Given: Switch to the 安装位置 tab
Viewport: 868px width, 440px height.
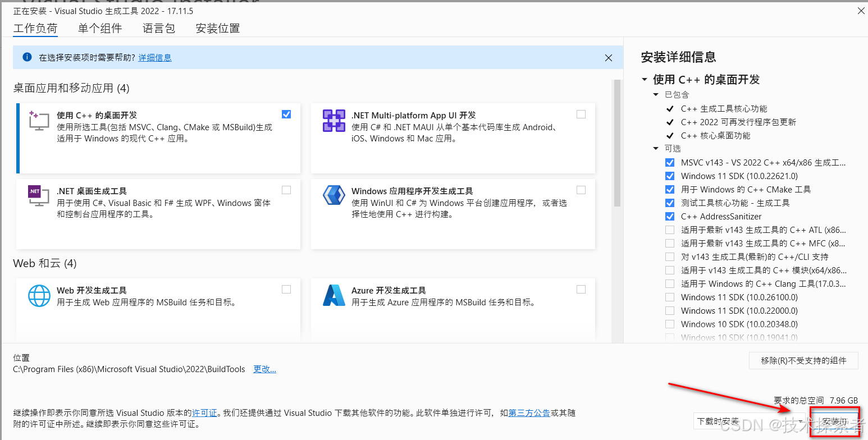Looking at the screenshot, I should click(218, 28).
